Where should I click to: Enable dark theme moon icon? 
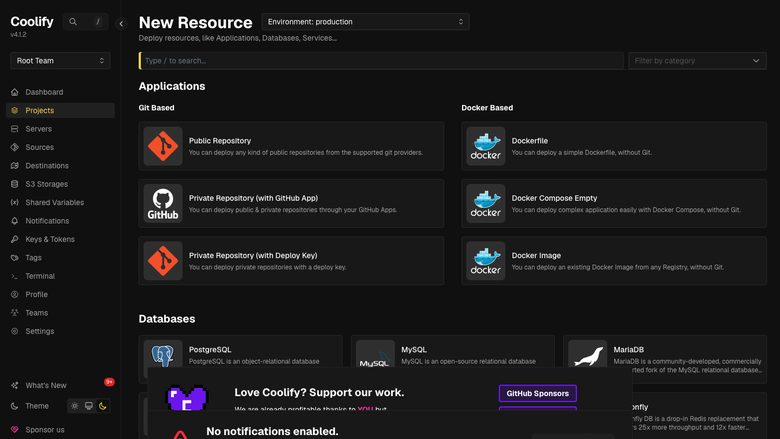point(102,406)
